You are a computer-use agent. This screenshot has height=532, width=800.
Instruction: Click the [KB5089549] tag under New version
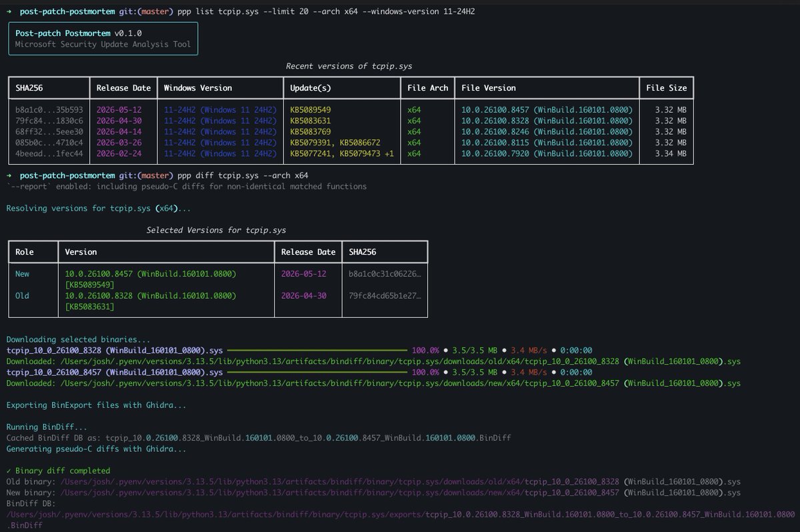coord(89,285)
